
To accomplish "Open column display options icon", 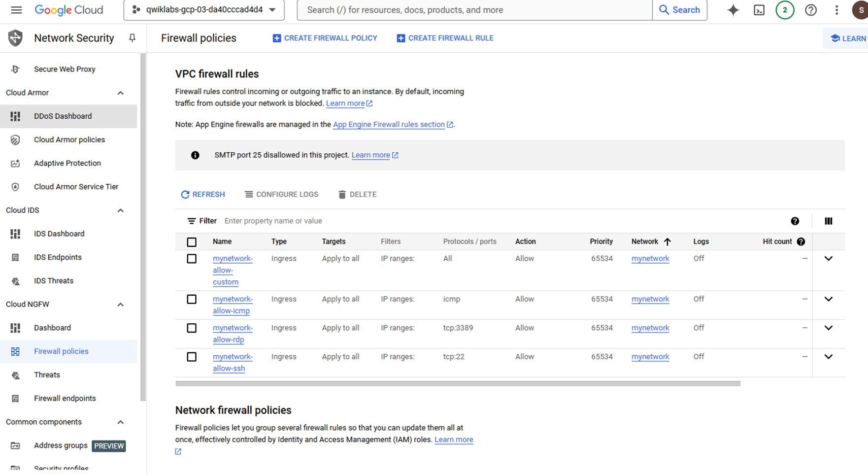I will 829,221.
